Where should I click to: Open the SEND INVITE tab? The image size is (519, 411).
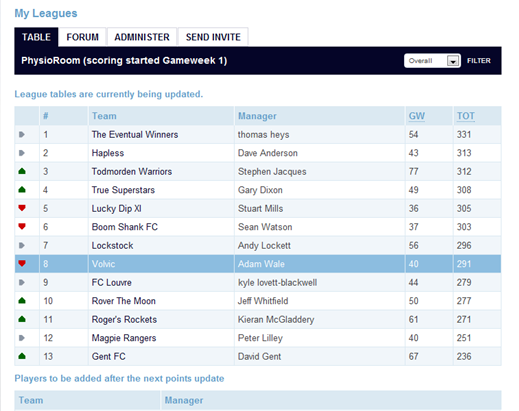click(213, 37)
